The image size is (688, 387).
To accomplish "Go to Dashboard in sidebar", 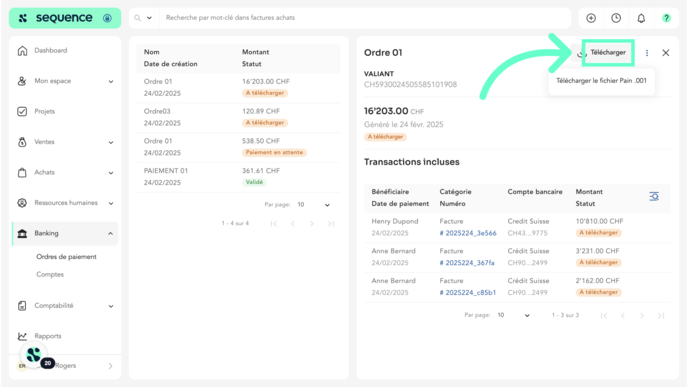I will [x=51, y=50].
